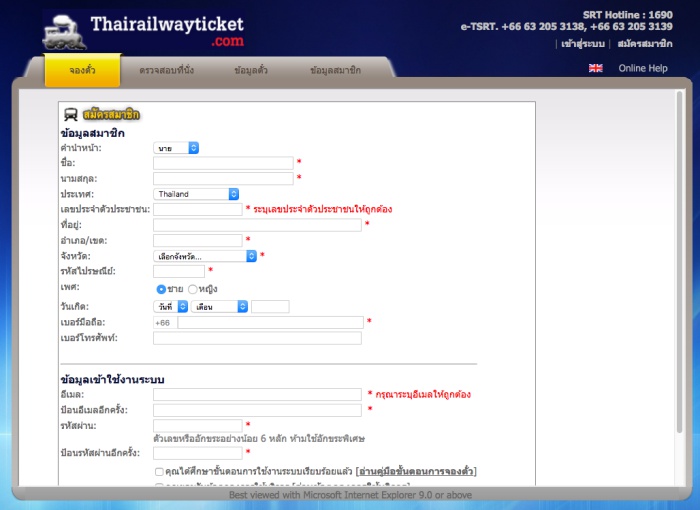This screenshot has height=510, width=700.
Task: Click the รหัสผ่าน password field
Action: (198, 425)
